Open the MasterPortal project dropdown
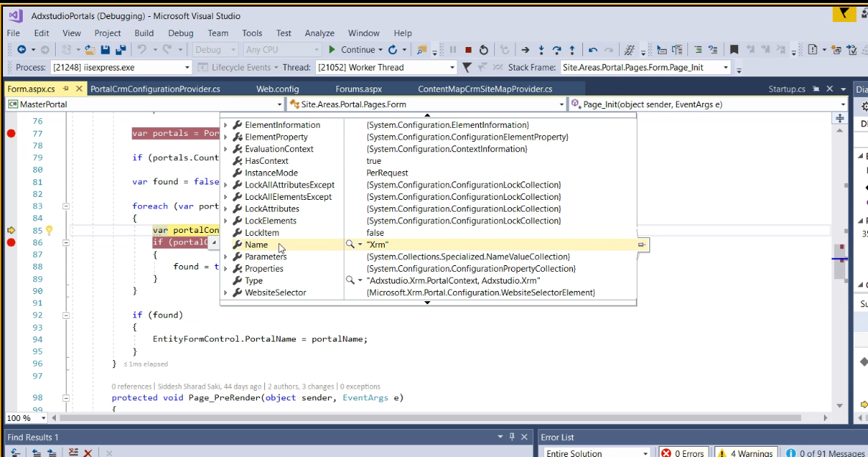868x457 pixels. click(280, 104)
